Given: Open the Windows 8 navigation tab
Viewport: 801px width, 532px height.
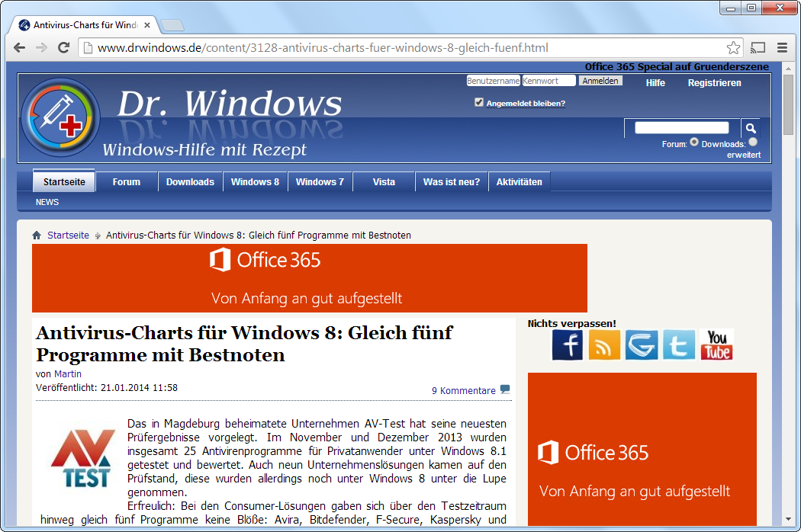Looking at the screenshot, I should pos(255,182).
